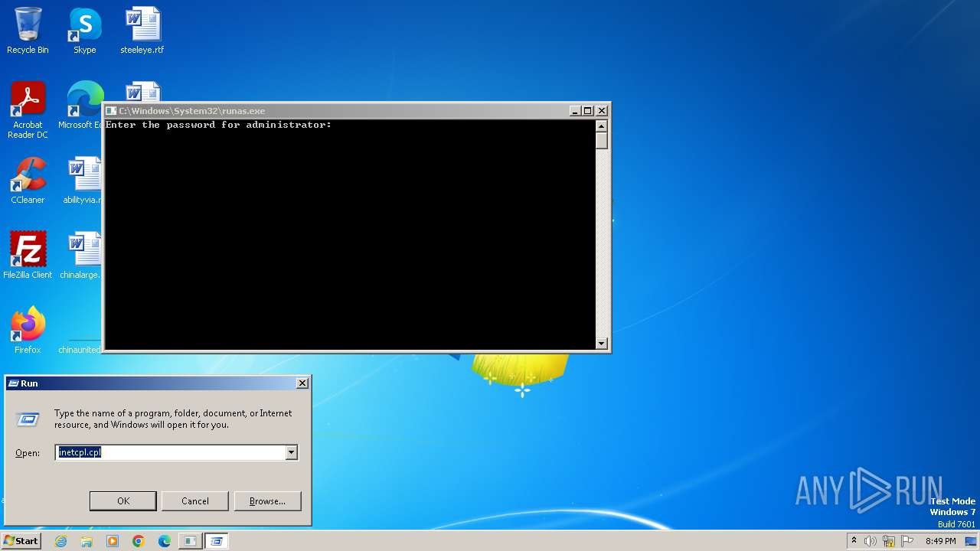980x551 pixels.
Task: Close the Run dialog
Action: click(x=302, y=383)
